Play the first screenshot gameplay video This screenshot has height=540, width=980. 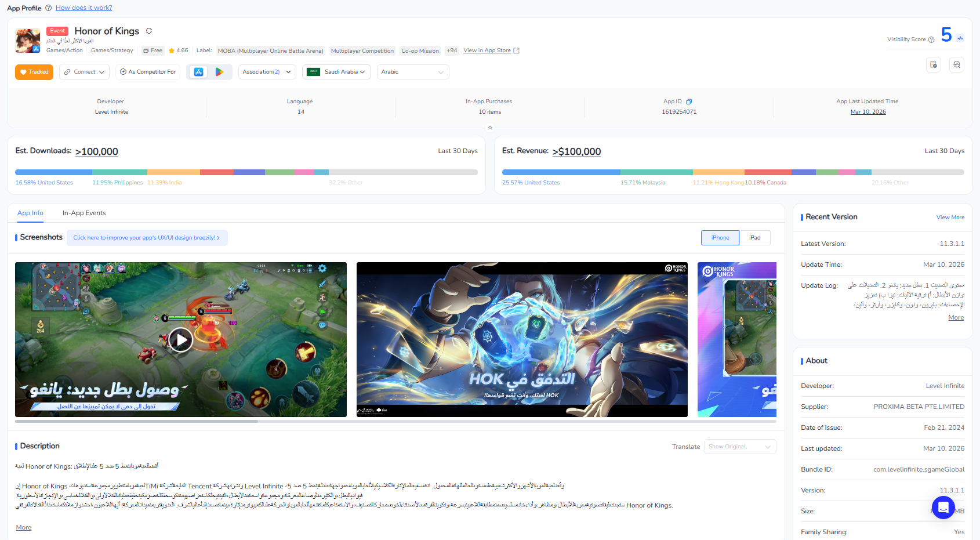(181, 340)
